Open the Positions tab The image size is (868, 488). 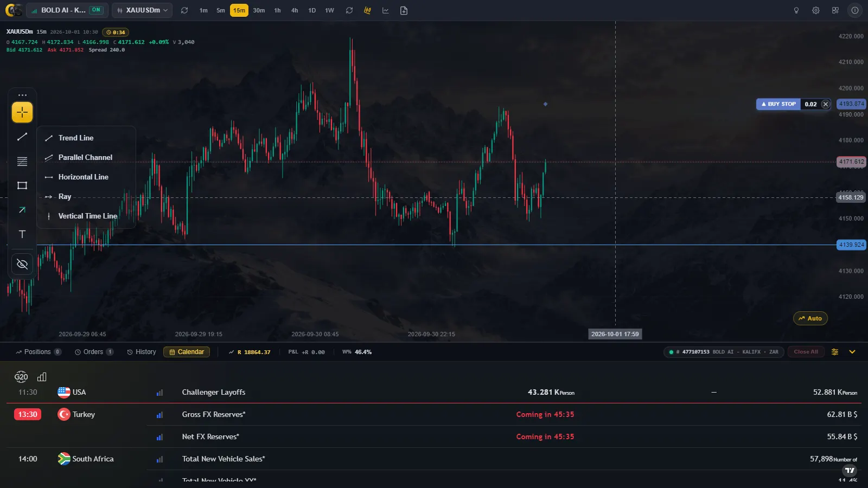coord(38,352)
